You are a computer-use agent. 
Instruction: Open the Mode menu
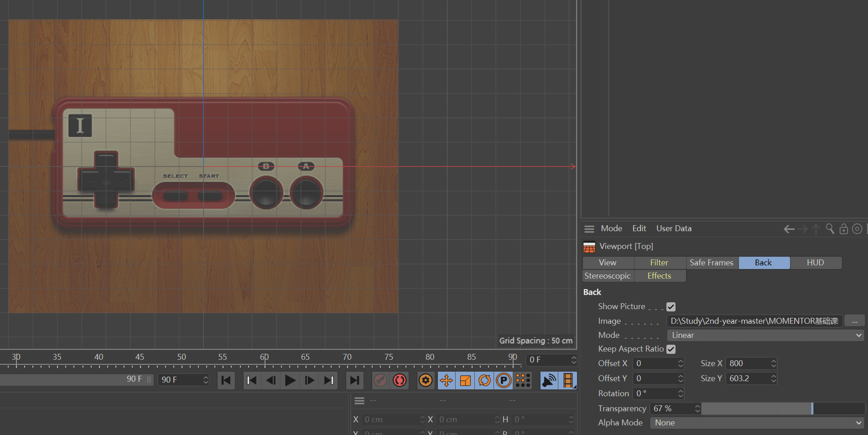(611, 228)
